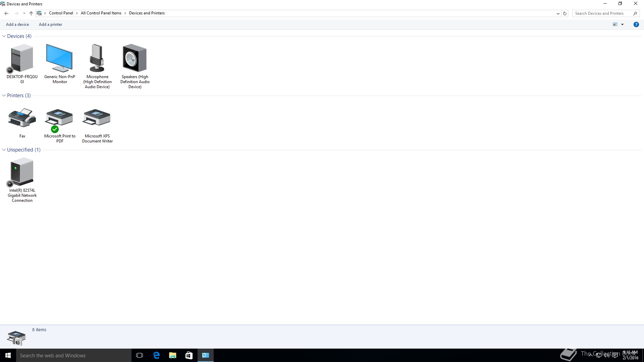Select the Speakers High Definition Audio Device
This screenshot has height=362, width=644.
pos(135,59)
